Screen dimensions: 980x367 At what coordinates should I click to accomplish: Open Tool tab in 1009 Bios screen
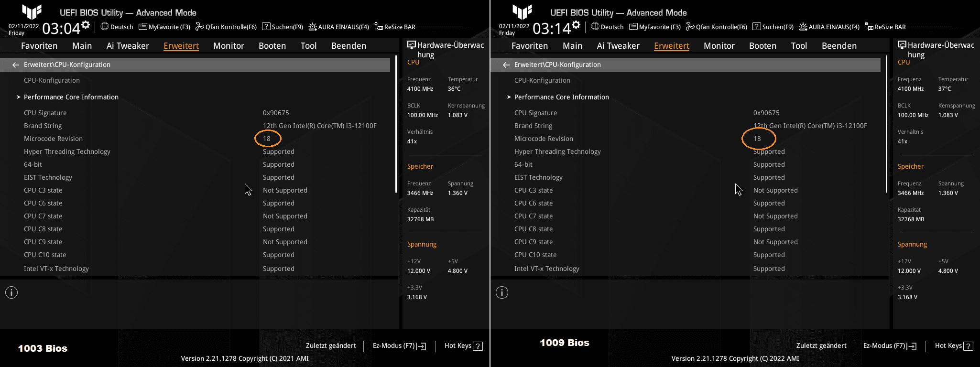(799, 46)
